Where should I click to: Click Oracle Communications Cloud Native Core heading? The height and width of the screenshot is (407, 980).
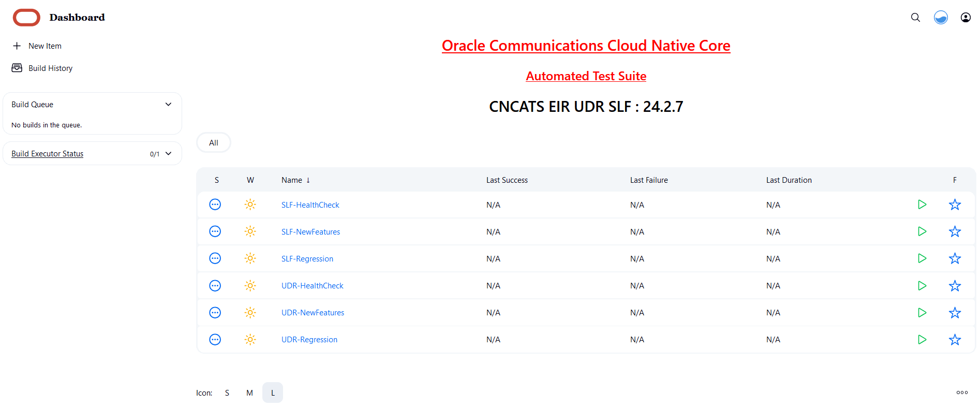pos(586,46)
